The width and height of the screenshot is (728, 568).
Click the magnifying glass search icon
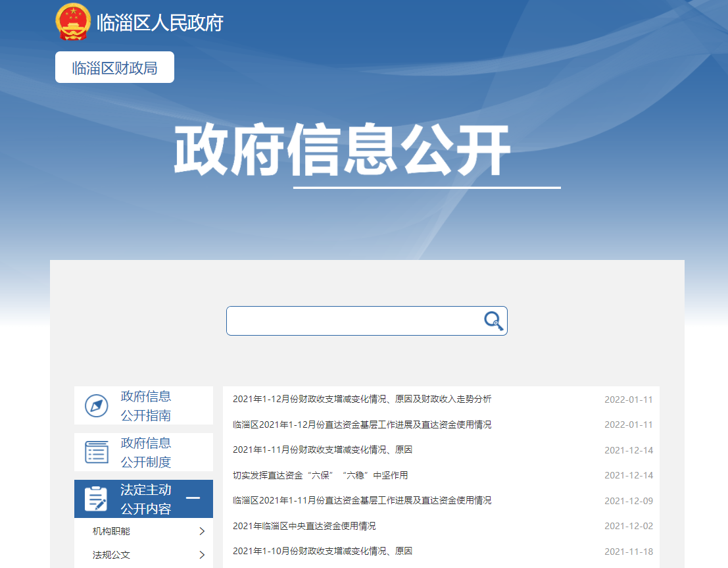493,321
